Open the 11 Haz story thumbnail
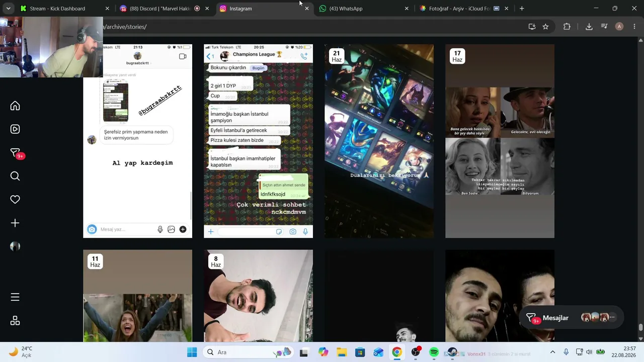This screenshot has width=644, height=362. click(x=137, y=296)
